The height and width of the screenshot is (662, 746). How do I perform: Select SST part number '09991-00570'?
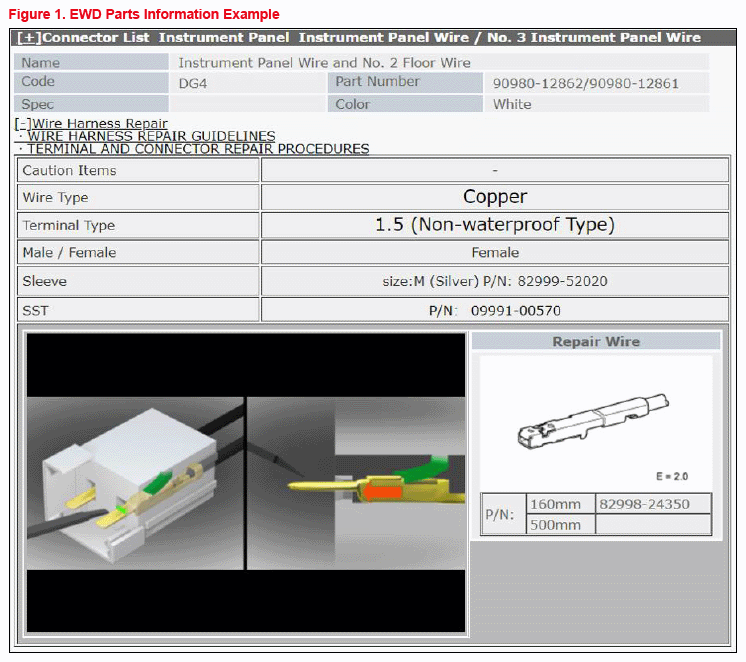[x=516, y=311]
